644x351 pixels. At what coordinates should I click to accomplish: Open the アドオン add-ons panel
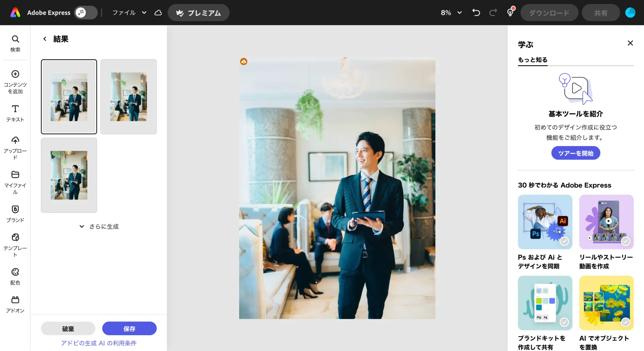click(15, 304)
